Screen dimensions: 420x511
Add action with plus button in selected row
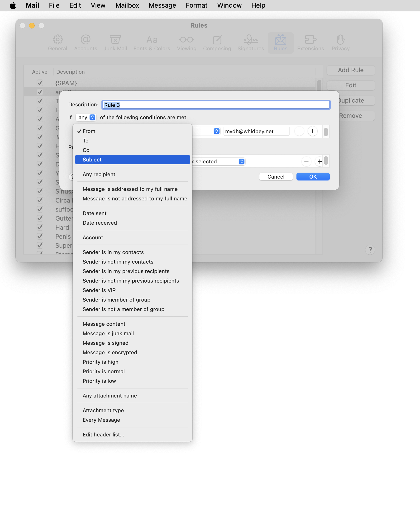[x=319, y=161]
